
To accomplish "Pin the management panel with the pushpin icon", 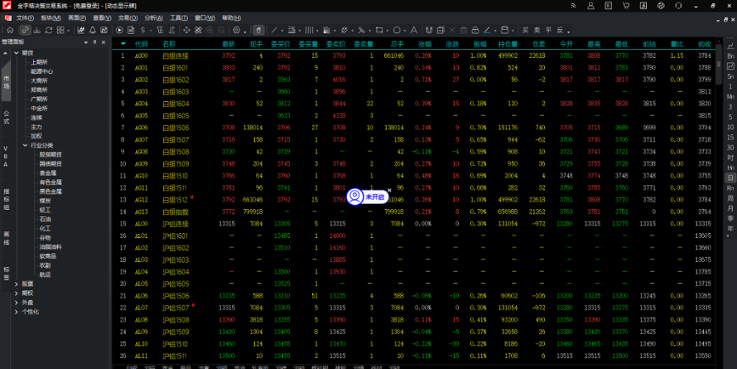I will (x=94, y=42).
